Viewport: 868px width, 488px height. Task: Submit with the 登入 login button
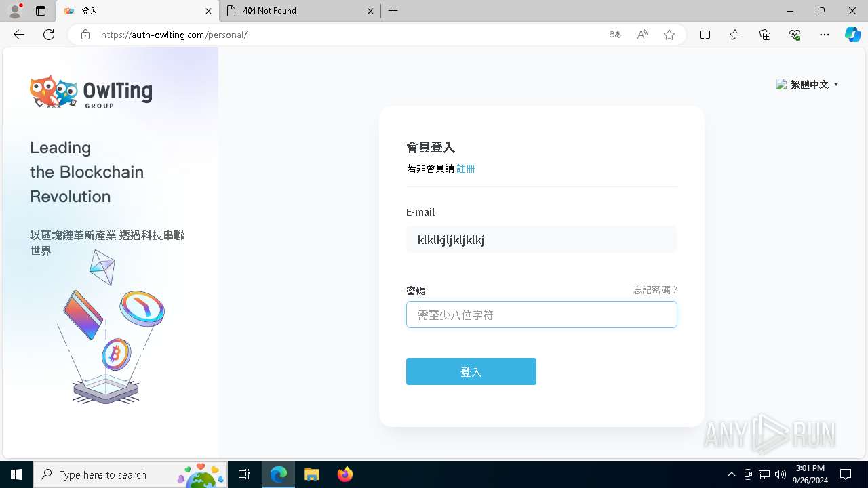pyautogui.click(x=471, y=371)
